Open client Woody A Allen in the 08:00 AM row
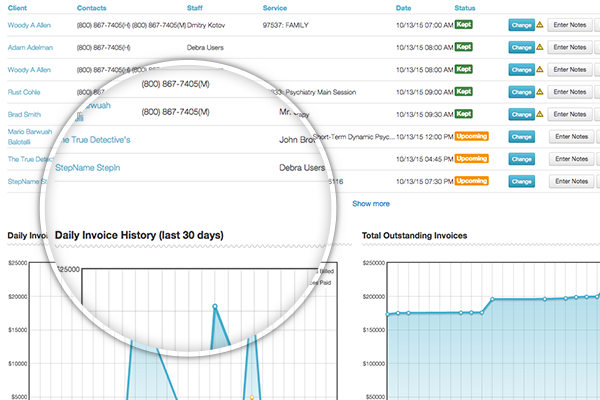 [x=29, y=70]
